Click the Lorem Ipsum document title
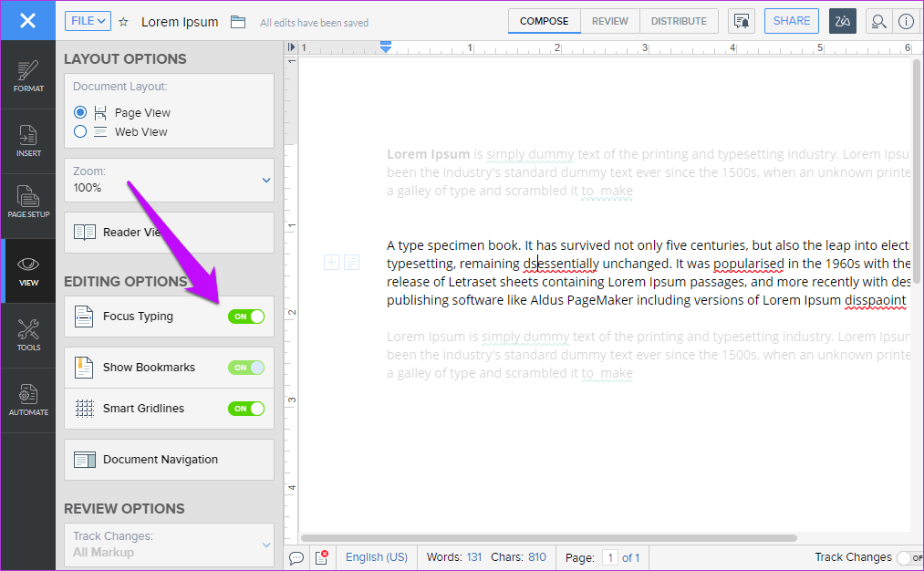The height and width of the screenshot is (571, 924). point(180,22)
